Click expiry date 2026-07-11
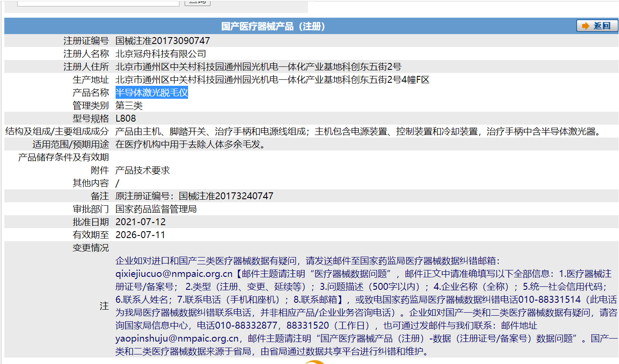The image size is (619, 364). point(140,235)
